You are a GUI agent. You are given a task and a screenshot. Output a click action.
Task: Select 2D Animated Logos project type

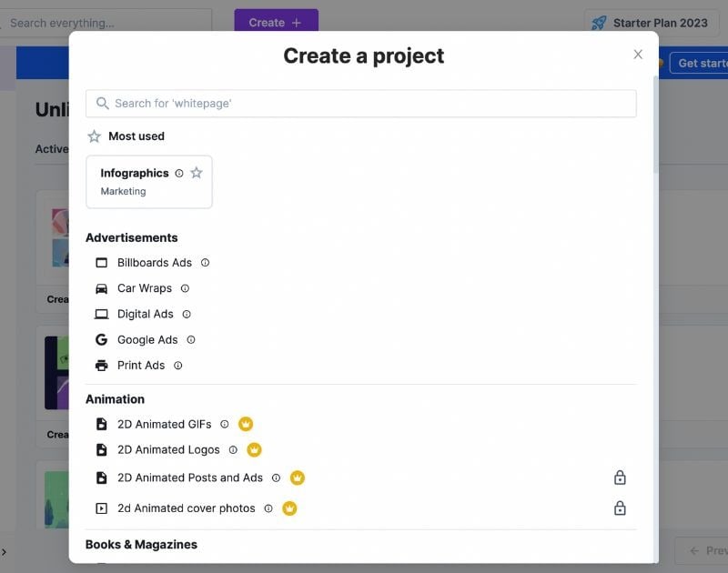(168, 449)
